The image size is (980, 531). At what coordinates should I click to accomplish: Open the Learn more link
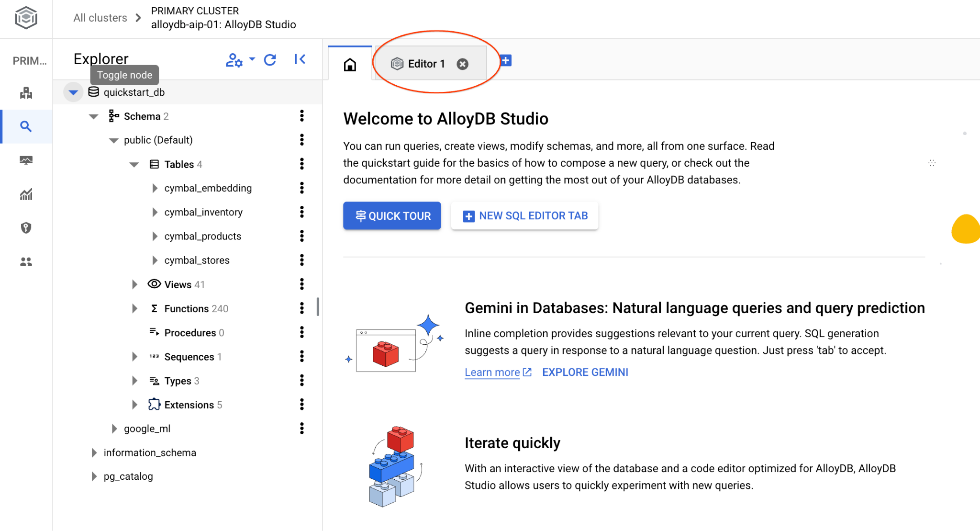click(x=492, y=373)
